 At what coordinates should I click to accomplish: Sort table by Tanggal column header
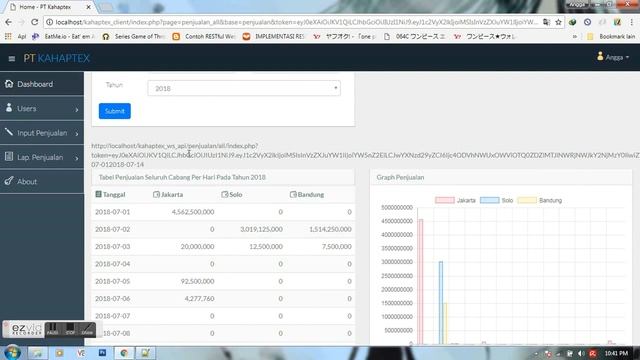tap(110, 195)
